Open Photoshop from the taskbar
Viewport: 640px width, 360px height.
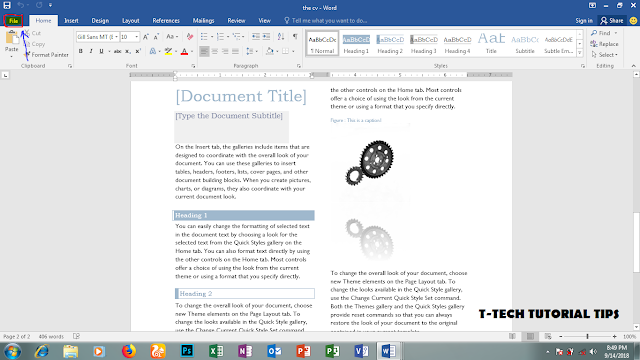click(x=187, y=351)
